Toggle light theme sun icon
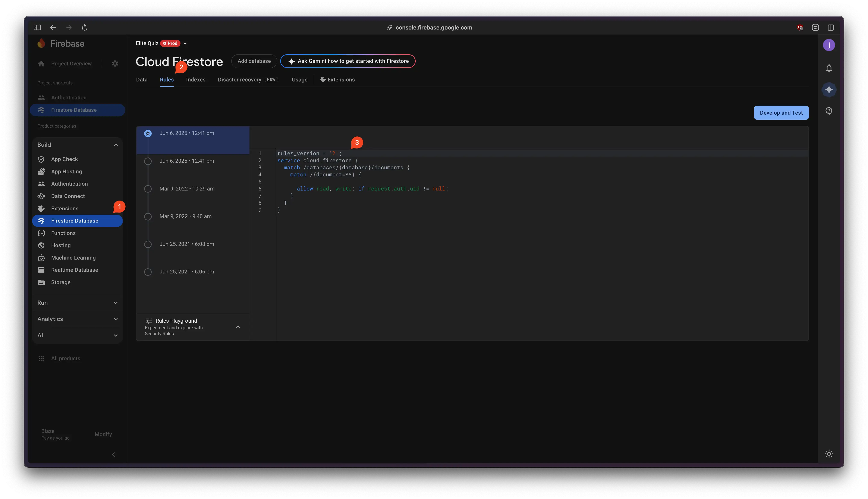The width and height of the screenshot is (868, 499). [x=829, y=454]
